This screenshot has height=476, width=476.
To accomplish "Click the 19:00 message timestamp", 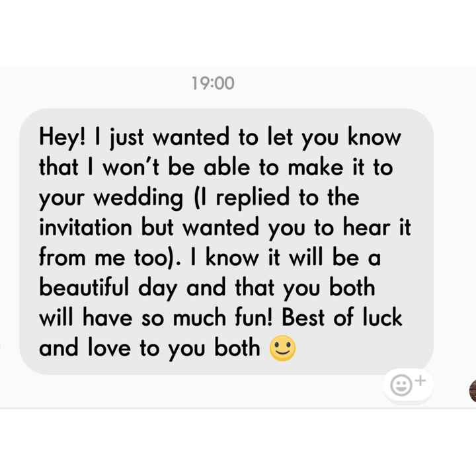I will pyautogui.click(x=212, y=83).
